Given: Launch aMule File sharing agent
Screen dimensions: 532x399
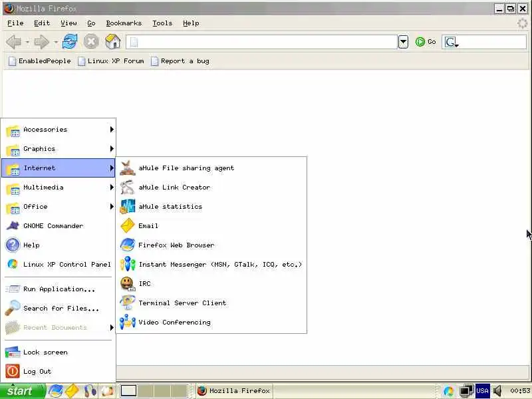Looking at the screenshot, I should click(211, 168).
